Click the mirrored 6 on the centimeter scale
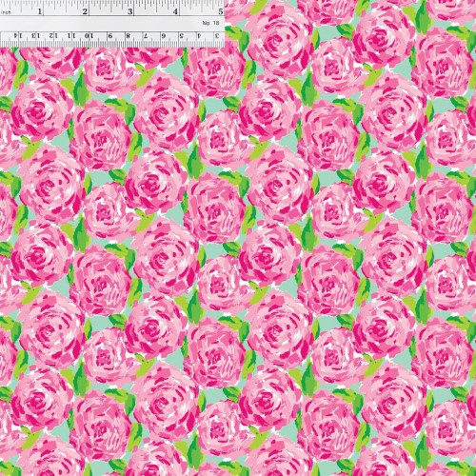 (x=164, y=36)
